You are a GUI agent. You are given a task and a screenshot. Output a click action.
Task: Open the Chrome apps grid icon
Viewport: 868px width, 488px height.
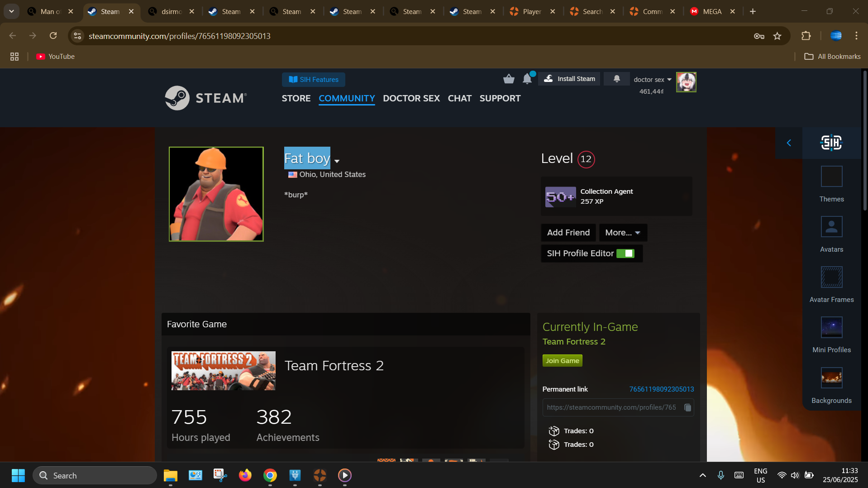point(14,57)
